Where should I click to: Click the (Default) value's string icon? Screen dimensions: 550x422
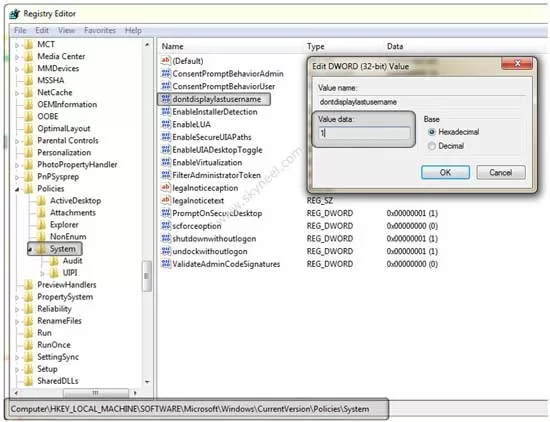click(x=166, y=60)
